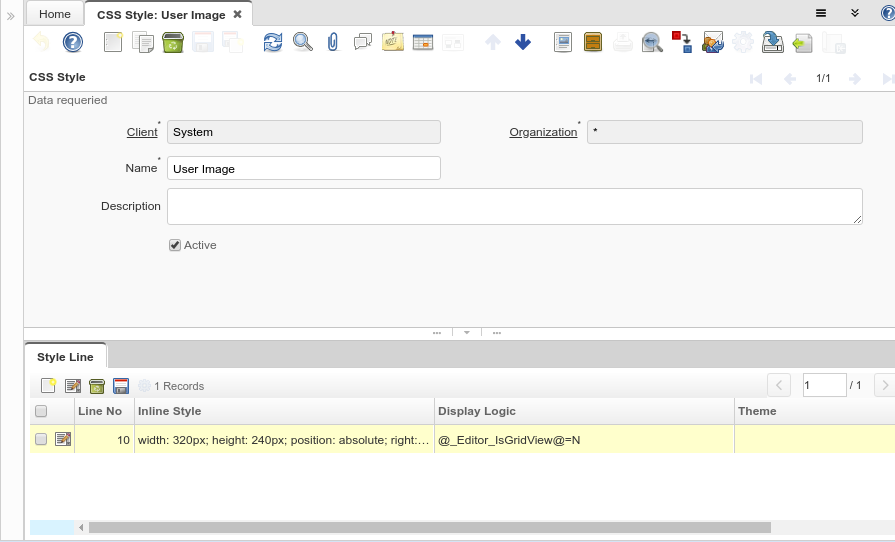
Task: Toggle the Active checkbox
Action: (x=175, y=245)
